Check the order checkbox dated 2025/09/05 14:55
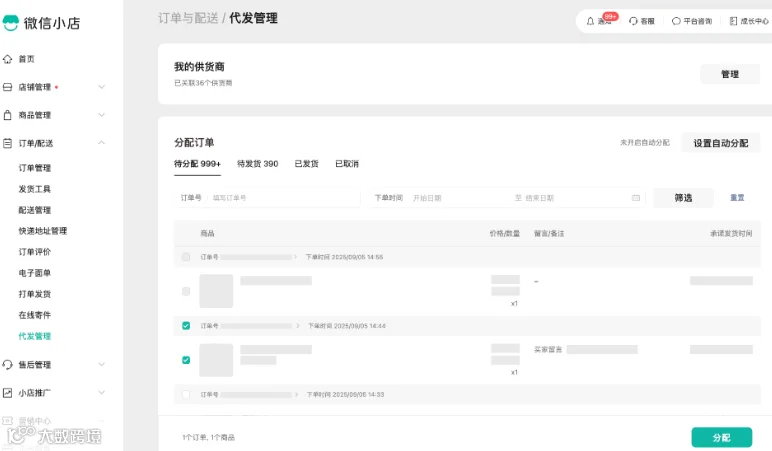Viewport: 772px width, 451px height. tap(186, 257)
